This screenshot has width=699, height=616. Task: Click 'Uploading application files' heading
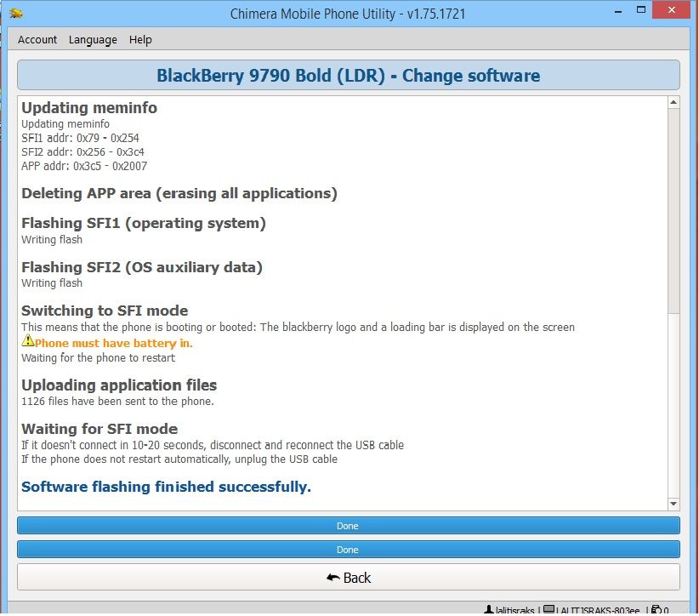tap(119, 385)
